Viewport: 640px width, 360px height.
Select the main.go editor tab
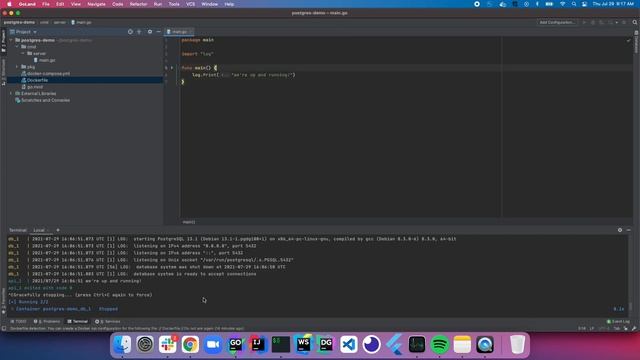tap(179, 31)
